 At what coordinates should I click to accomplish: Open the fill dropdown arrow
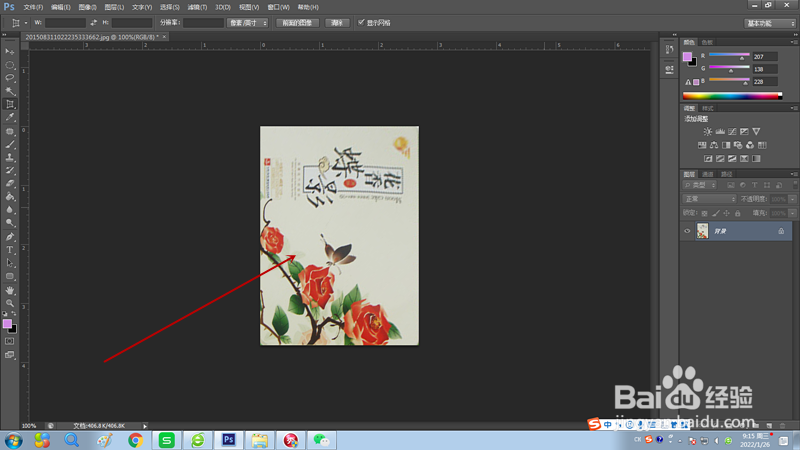pos(792,213)
